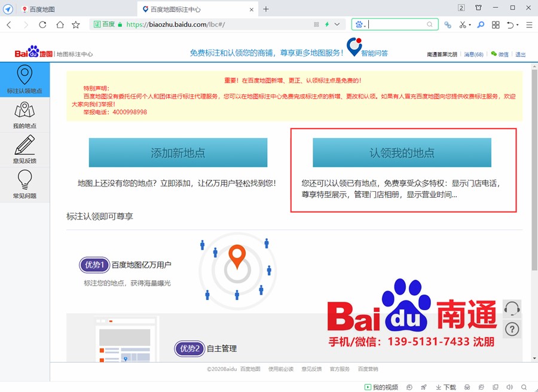Open the 使用前必读 footer link
This screenshot has width=538, height=392.
[281, 369]
